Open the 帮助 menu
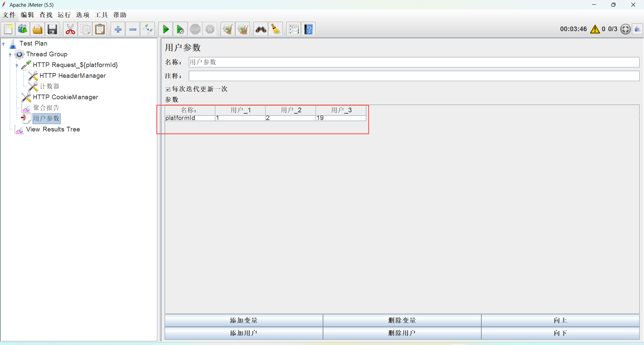The height and width of the screenshot is (345, 644). tap(120, 15)
